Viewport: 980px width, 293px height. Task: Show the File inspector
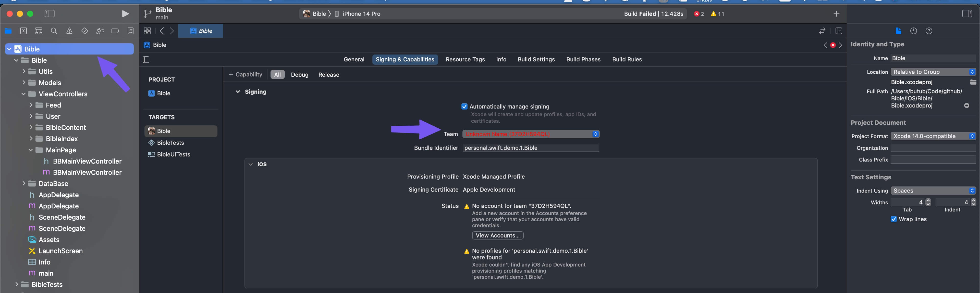[x=898, y=31]
